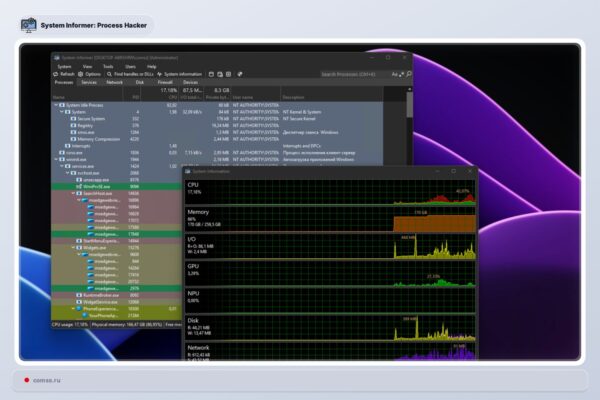Screen dimensions: 600x400
Task: Collapse the services.exe tree node
Action: [x=62, y=166]
